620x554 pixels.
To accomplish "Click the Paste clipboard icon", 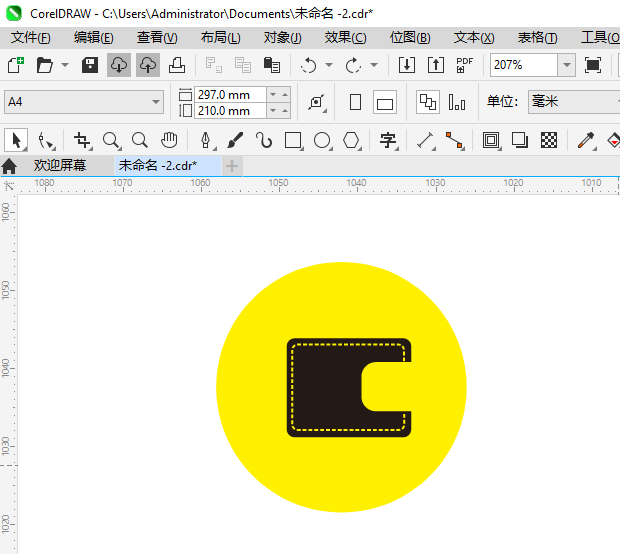I will point(272,65).
